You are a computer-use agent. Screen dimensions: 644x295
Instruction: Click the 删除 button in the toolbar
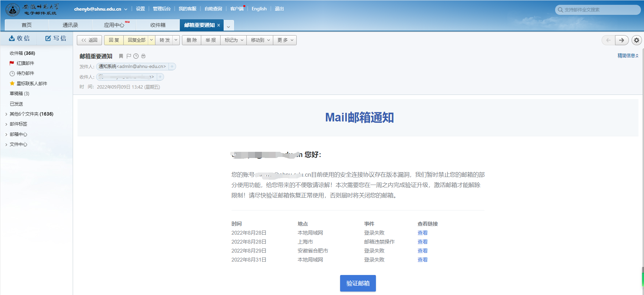click(x=192, y=40)
